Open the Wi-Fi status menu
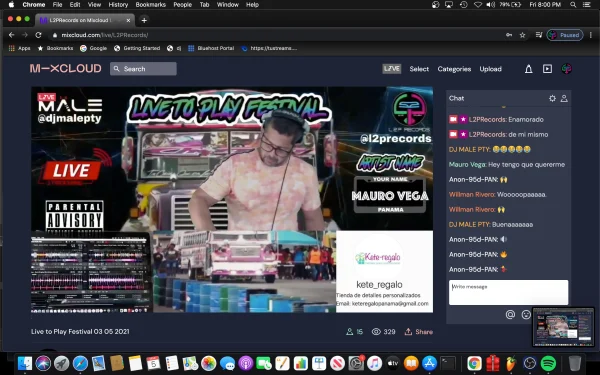600x375 pixels. click(x=478, y=5)
